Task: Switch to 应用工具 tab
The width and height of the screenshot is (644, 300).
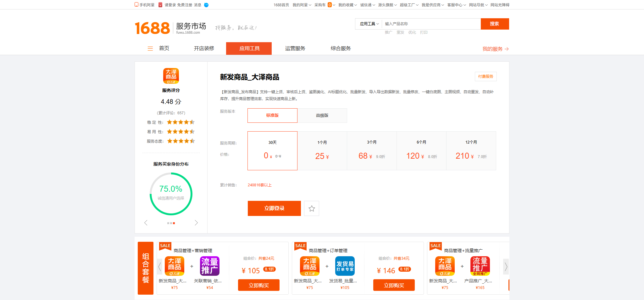Action: (249, 48)
